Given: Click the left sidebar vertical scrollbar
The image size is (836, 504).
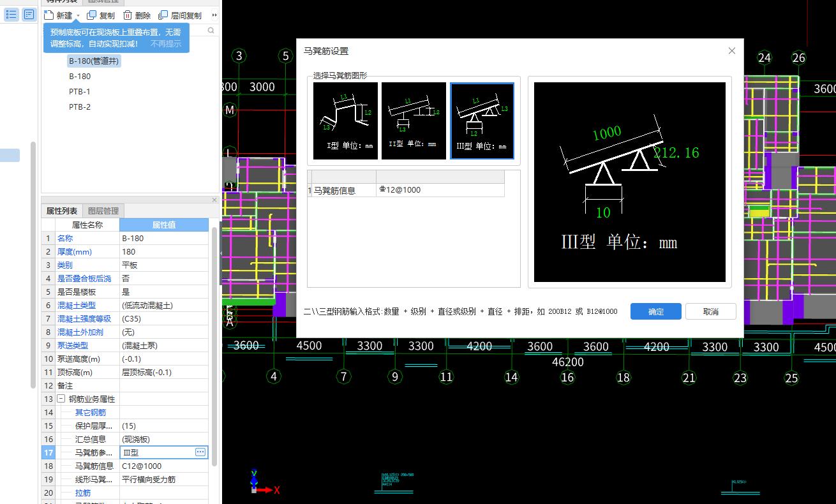Looking at the screenshot, I should [33, 265].
